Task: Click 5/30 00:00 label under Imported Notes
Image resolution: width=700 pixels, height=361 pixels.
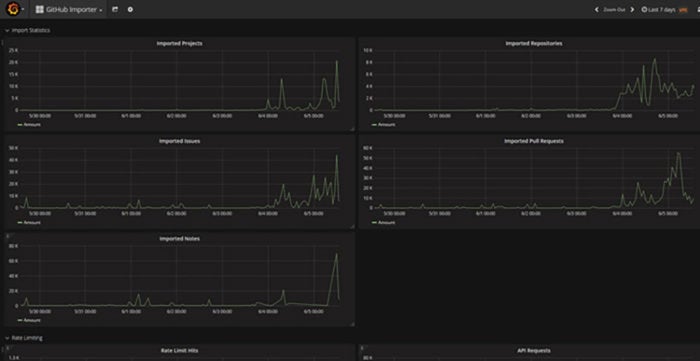Action: click(x=40, y=311)
